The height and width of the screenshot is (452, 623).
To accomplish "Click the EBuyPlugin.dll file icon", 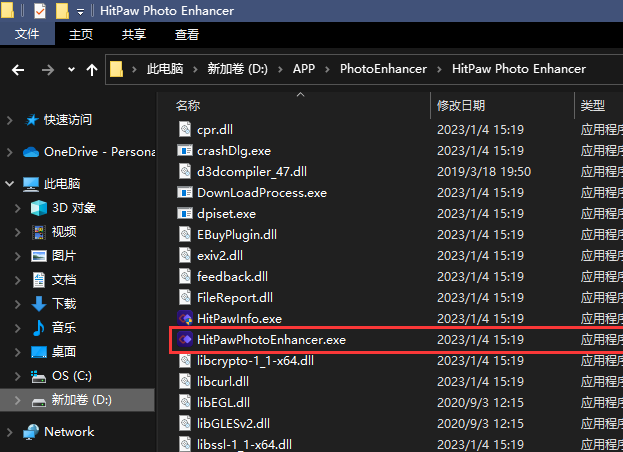I will 185,234.
